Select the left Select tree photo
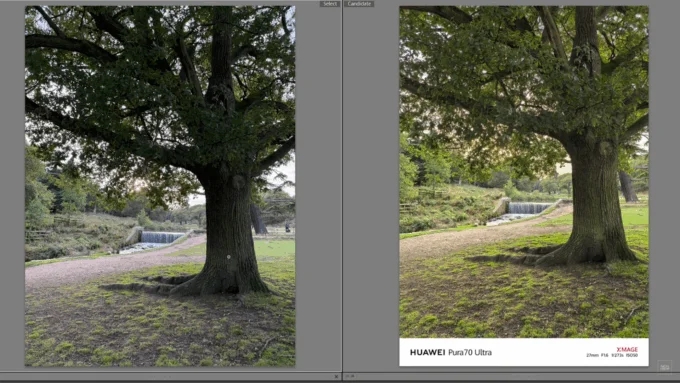This screenshot has width=680, height=383. click(x=160, y=186)
